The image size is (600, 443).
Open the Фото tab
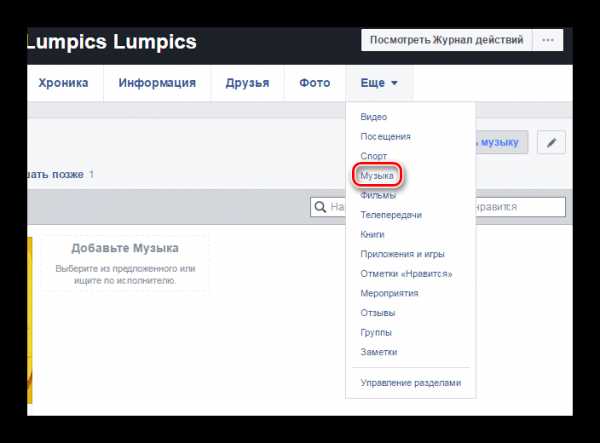tap(315, 83)
